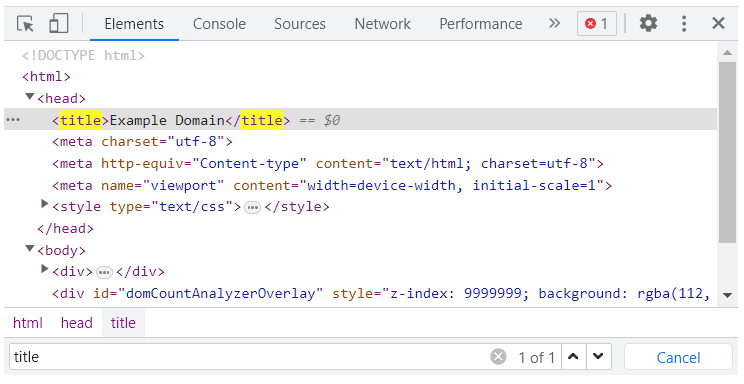
Task: Cancel the element search
Action: (678, 357)
